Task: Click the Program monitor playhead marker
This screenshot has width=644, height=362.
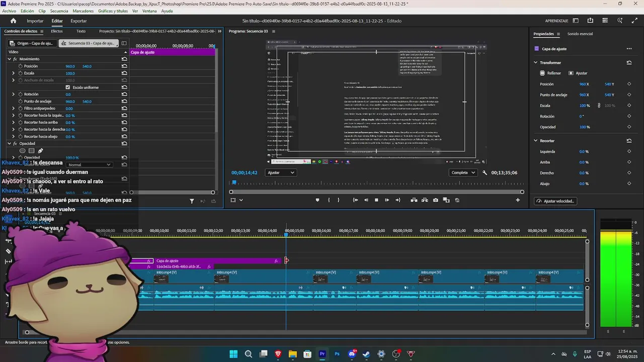Action: pyautogui.click(x=234, y=183)
